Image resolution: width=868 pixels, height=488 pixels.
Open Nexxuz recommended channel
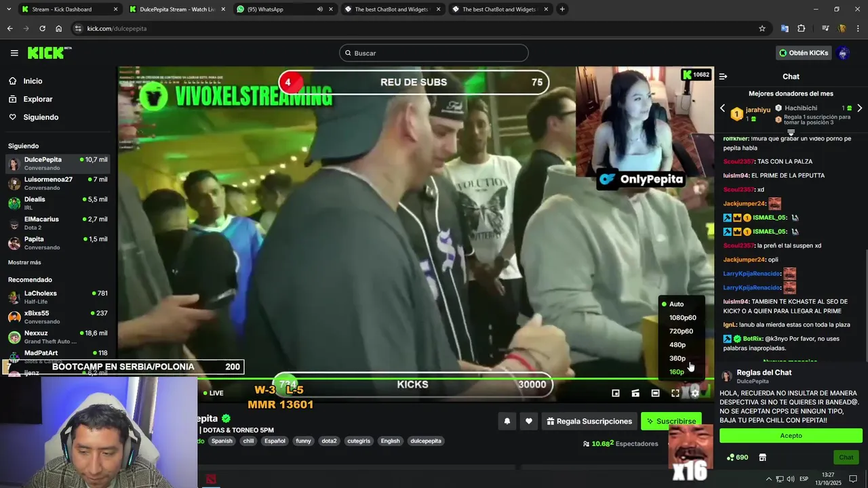(58, 337)
